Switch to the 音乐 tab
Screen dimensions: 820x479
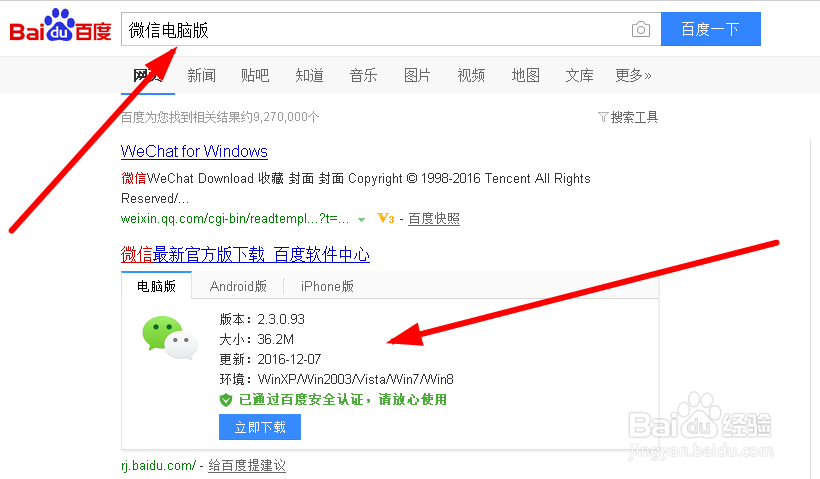pos(363,75)
